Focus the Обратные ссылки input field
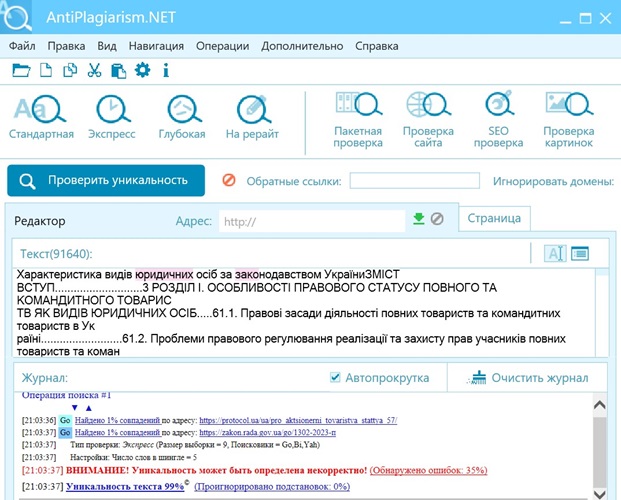This screenshot has width=621, height=500. click(415, 181)
